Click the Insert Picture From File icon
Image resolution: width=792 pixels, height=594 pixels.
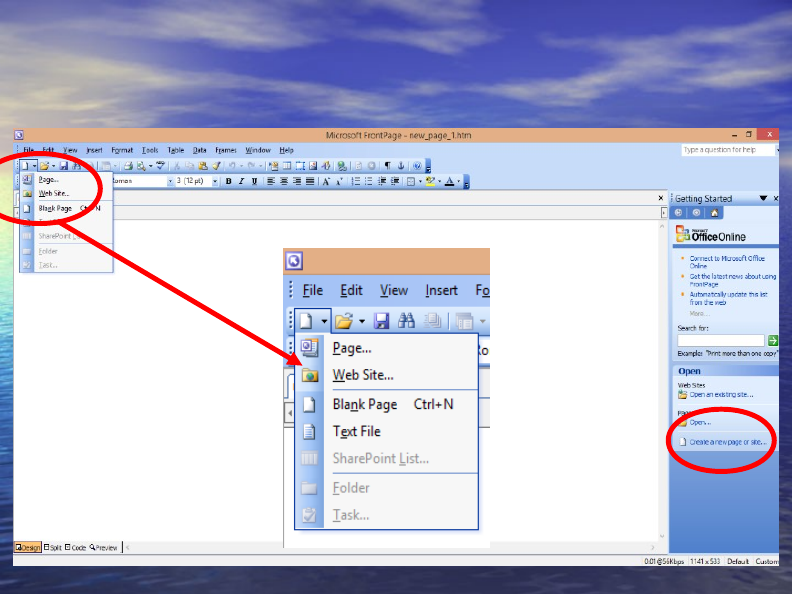313,166
